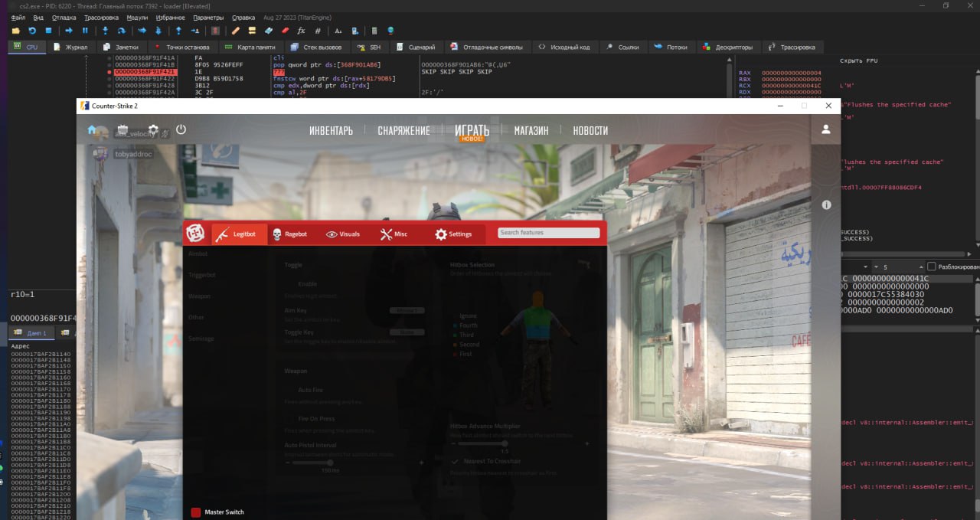This screenshot has height=520, width=980.
Task: Switch to the Visuals tab
Action: (x=343, y=234)
